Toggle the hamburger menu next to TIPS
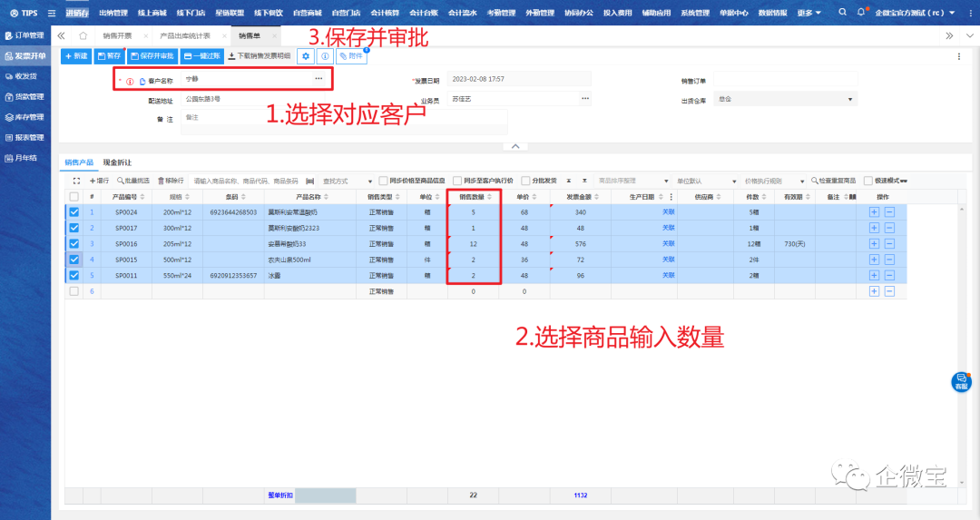 tap(51, 13)
